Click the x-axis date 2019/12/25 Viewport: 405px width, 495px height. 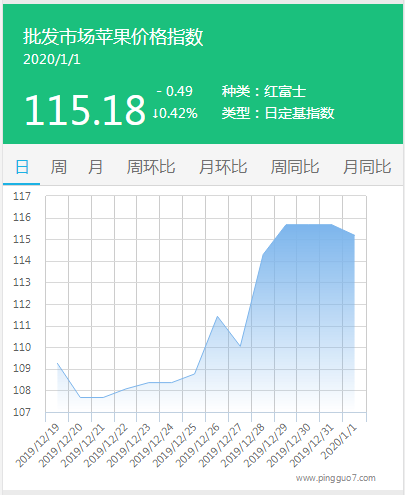click(174, 445)
